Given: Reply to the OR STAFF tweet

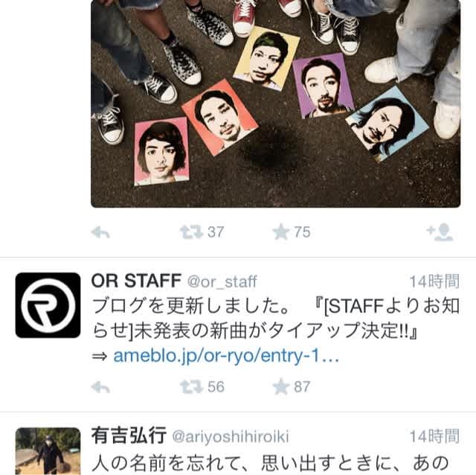Looking at the screenshot, I should tap(100, 387).
